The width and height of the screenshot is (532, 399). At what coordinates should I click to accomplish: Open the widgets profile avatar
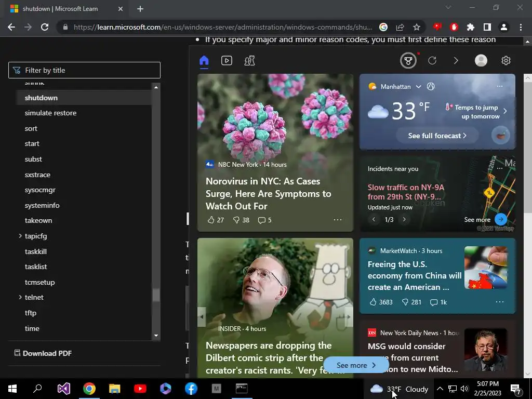pyautogui.click(x=481, y=61)
